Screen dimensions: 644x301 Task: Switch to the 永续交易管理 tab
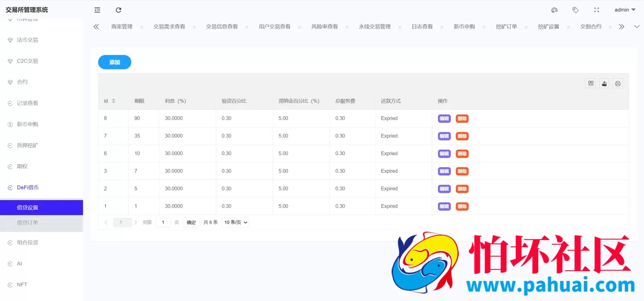pos(375,27)
